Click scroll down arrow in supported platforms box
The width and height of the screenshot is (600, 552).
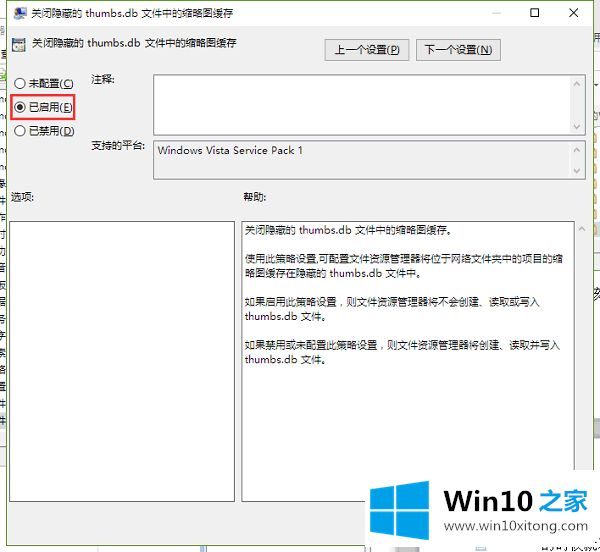[x=577, y=171]
